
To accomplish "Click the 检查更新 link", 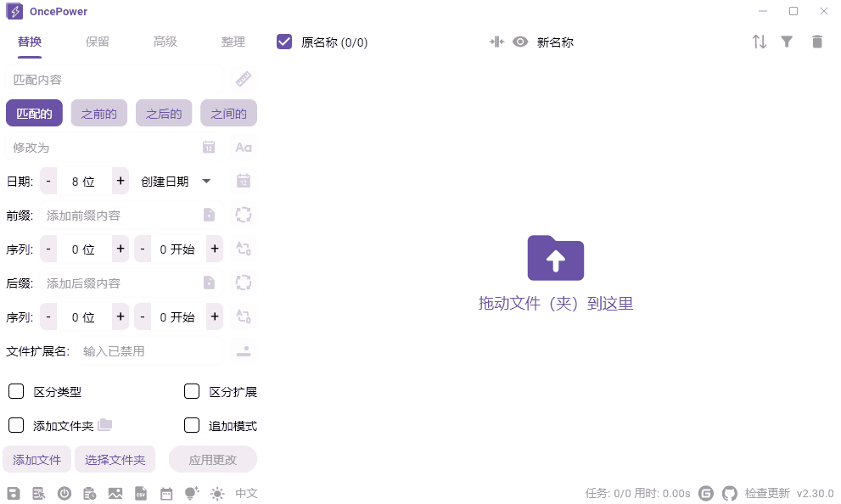I will pyautogui.click(x=767, y=493).
